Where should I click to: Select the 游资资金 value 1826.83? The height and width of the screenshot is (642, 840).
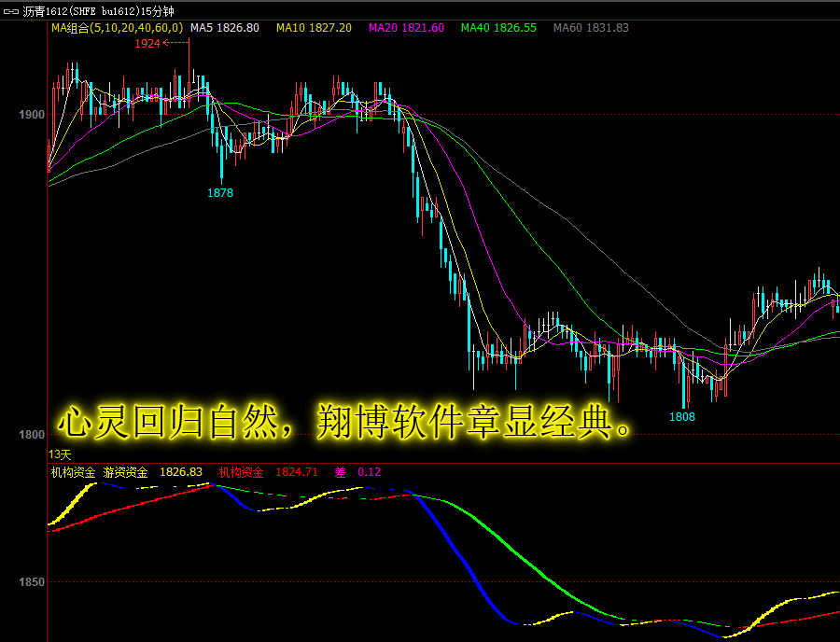click(x=181, y=472)
